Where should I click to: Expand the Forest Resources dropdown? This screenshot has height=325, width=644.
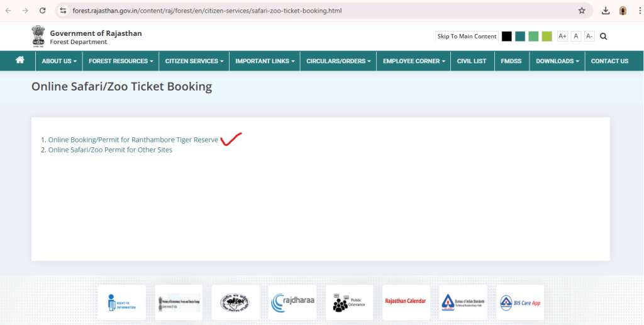pyautogui.click(x=121, y=61)
